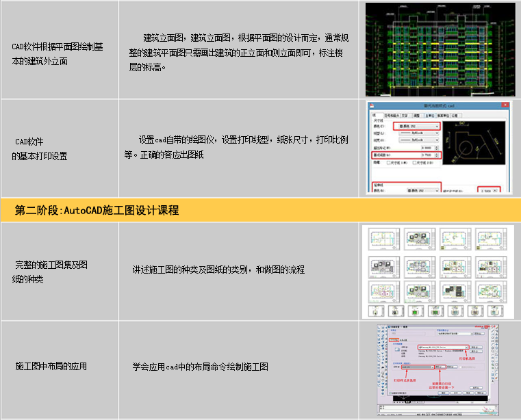Click the 施工图中布局的应用 lesson title
Screen dimensions: 521x420
coord(51,367)
